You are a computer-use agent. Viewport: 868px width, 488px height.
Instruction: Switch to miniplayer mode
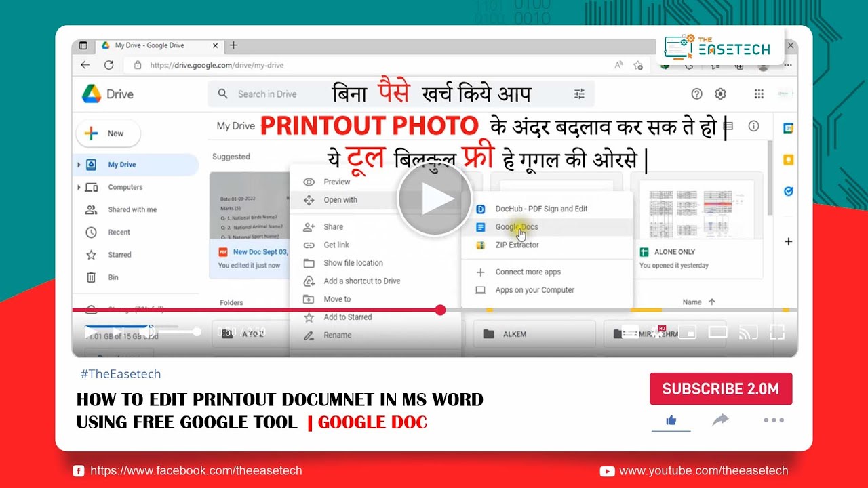coord(688,332)
